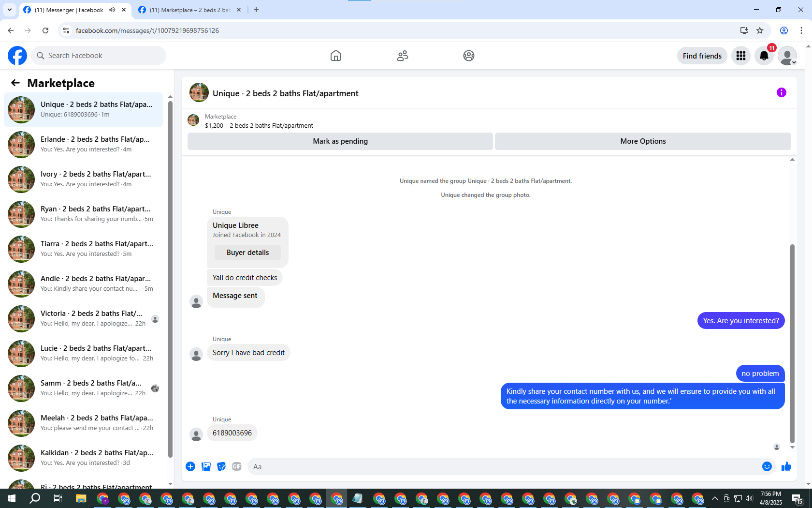Click the chat messages scrollbar
This screenshot has width=812, height=508.
792,344
